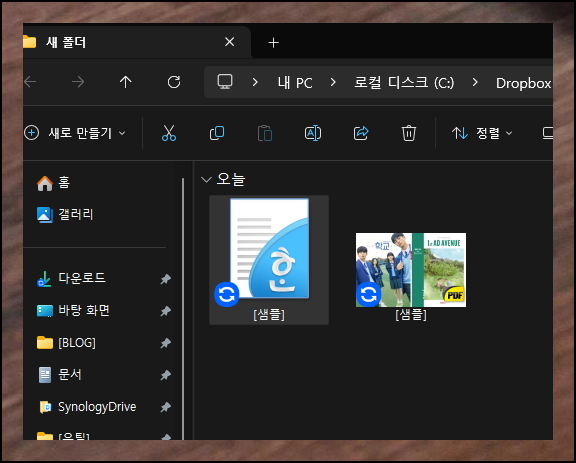Navigate to Dropbox breadcrumb
576x463 pixels.
pyautogui.click(x=524, y=83)
